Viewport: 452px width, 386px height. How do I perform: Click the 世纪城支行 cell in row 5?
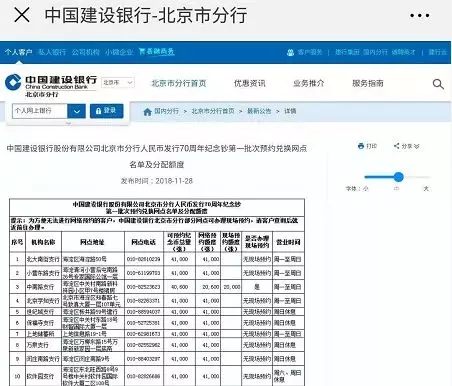click(43, 312)
